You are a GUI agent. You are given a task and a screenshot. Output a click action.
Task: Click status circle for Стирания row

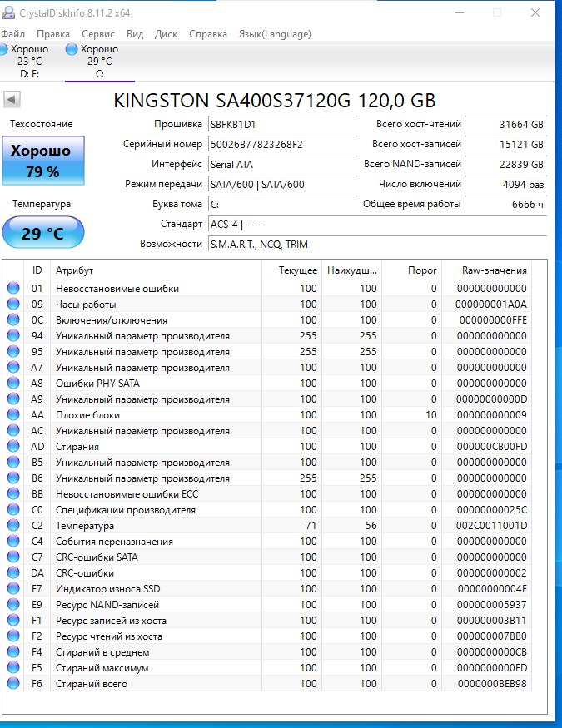click(x=13, y=446)
